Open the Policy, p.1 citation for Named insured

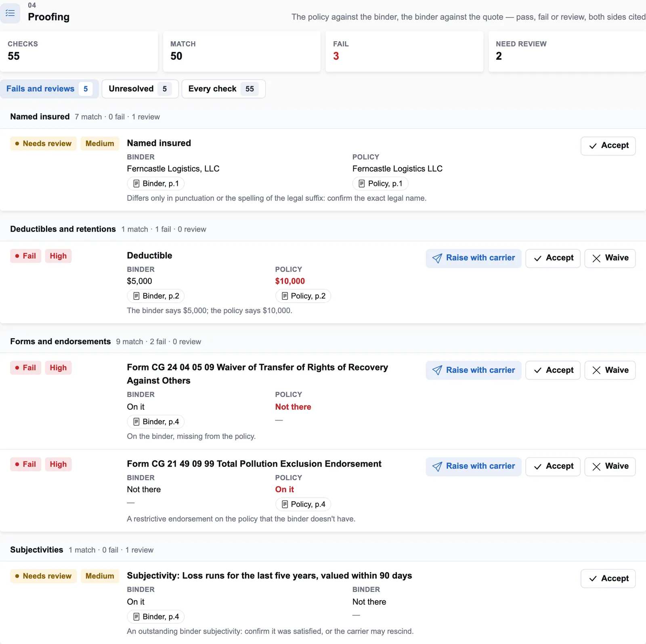click(x=380, y=183)
